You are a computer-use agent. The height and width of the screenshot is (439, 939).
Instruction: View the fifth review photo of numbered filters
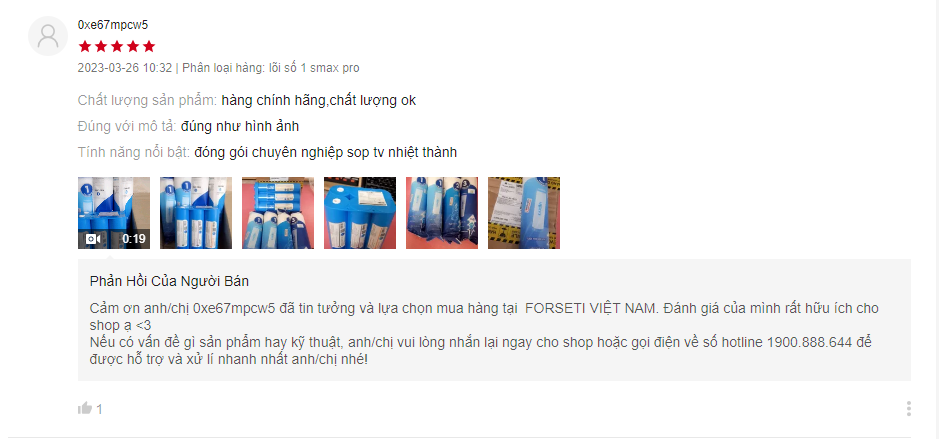coord(442,213)
